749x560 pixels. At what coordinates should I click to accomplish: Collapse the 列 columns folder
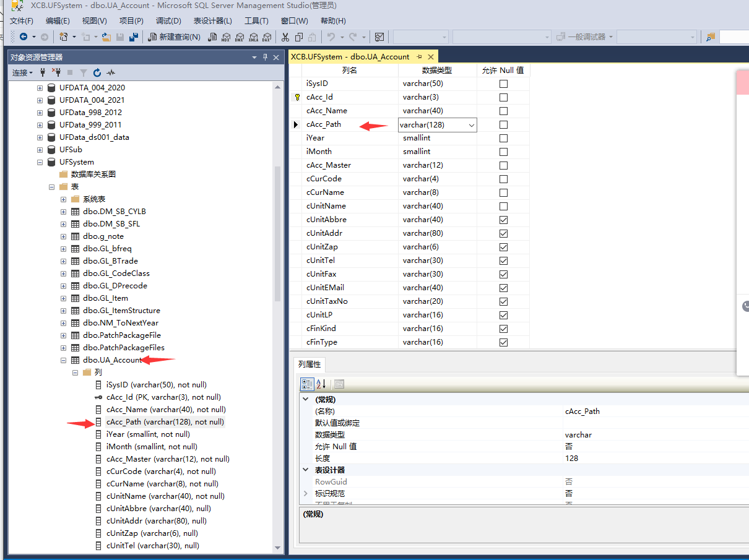click(x=75, y=373)
